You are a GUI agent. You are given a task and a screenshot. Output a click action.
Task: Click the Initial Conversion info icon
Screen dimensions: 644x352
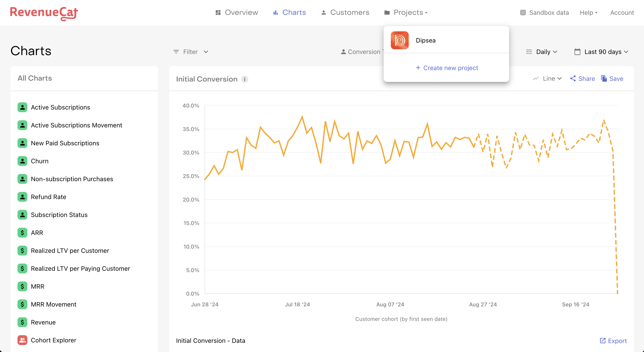[244, 79]
